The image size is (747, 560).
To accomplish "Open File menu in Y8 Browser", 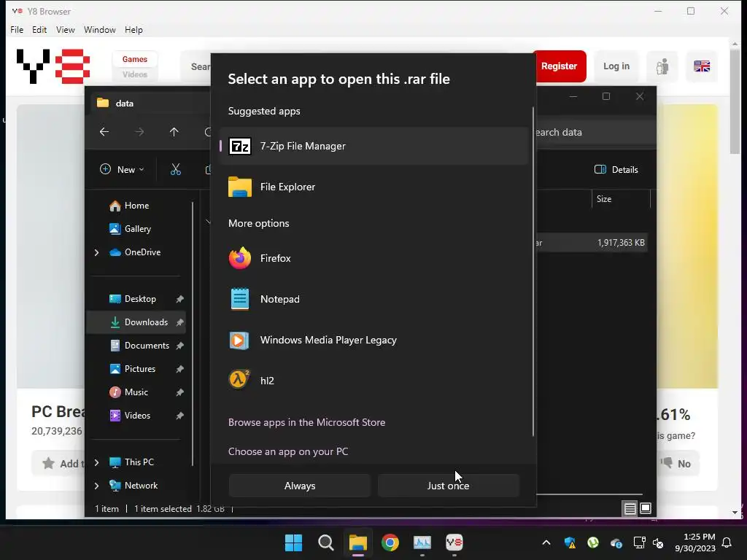I will (x=17, y=29).
